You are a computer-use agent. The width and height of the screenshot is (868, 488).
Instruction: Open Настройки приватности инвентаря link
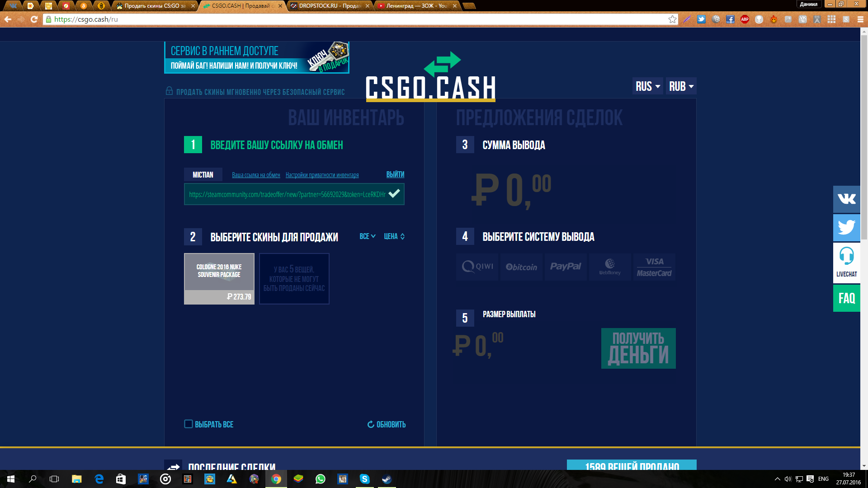322,175
